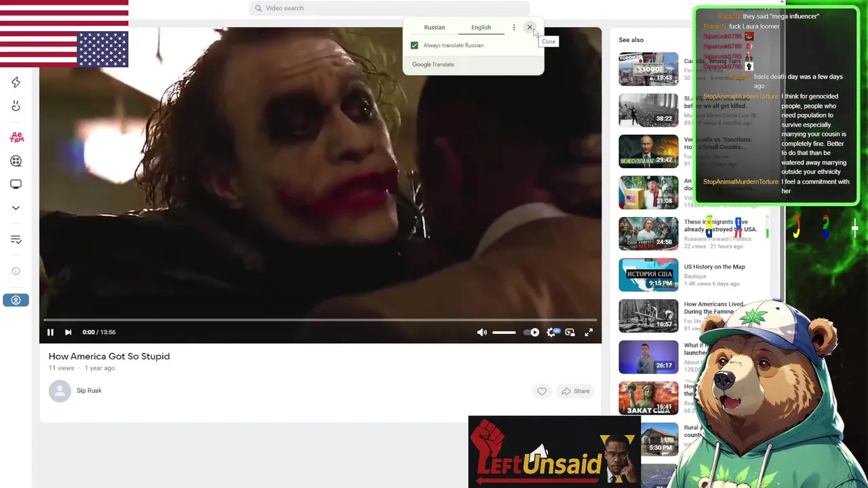Open the 18:43 recommended video thumbnail
This screenshot has width=868, height=488.
648,68
